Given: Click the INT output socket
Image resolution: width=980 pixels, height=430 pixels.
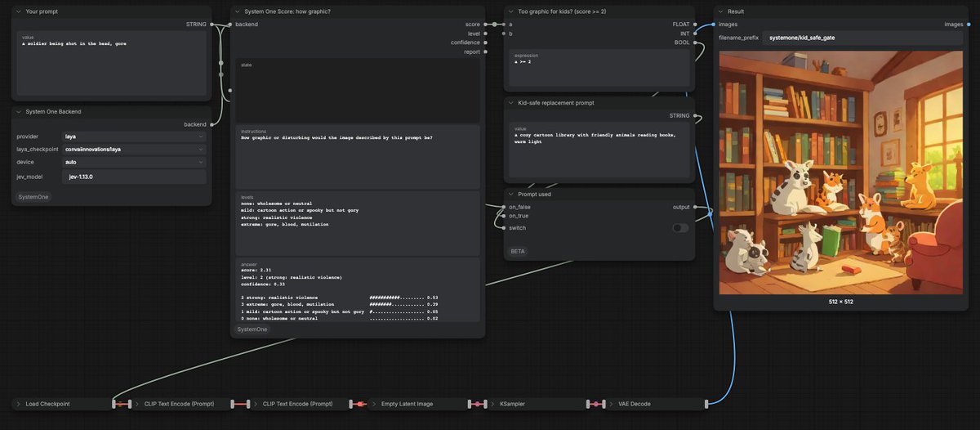Looking at the screenshot, I should pyautogui.click(x=695, y=34).
